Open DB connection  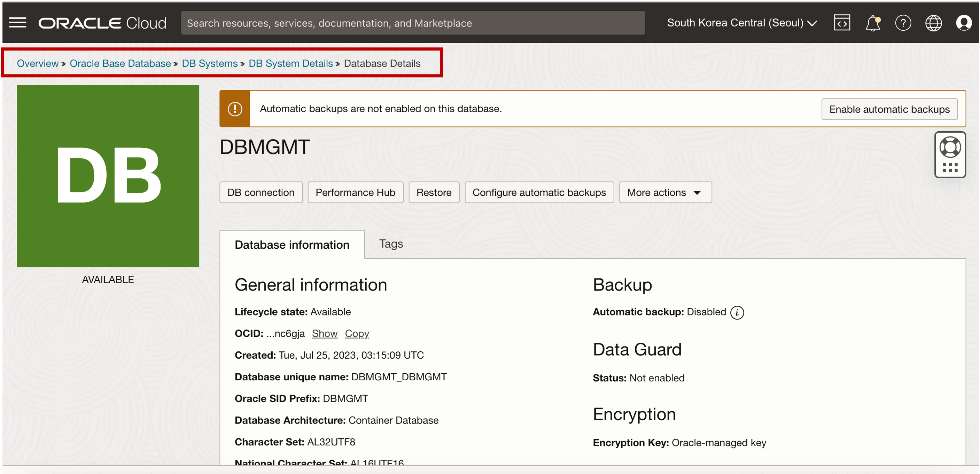260,193
